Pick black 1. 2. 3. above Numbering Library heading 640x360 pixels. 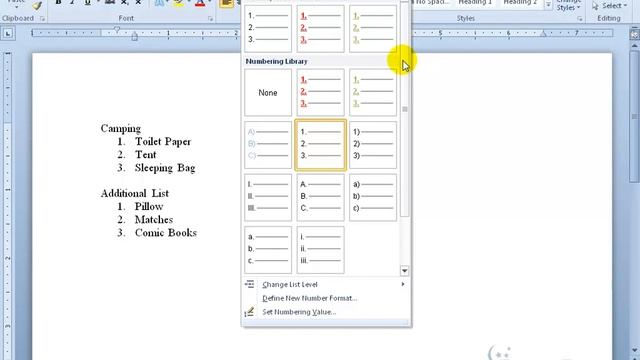(x=268, y=29)
